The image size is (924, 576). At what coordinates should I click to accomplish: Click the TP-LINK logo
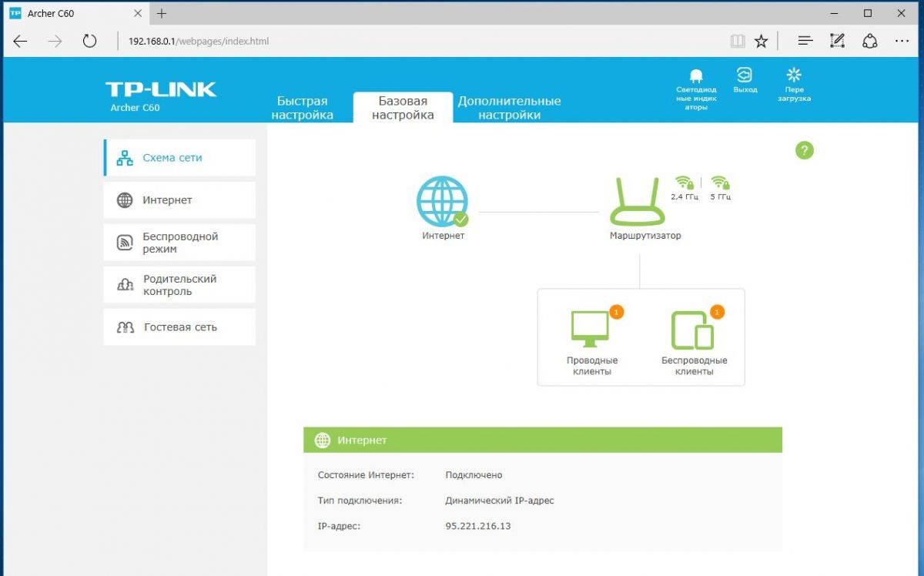pos(161,89)
